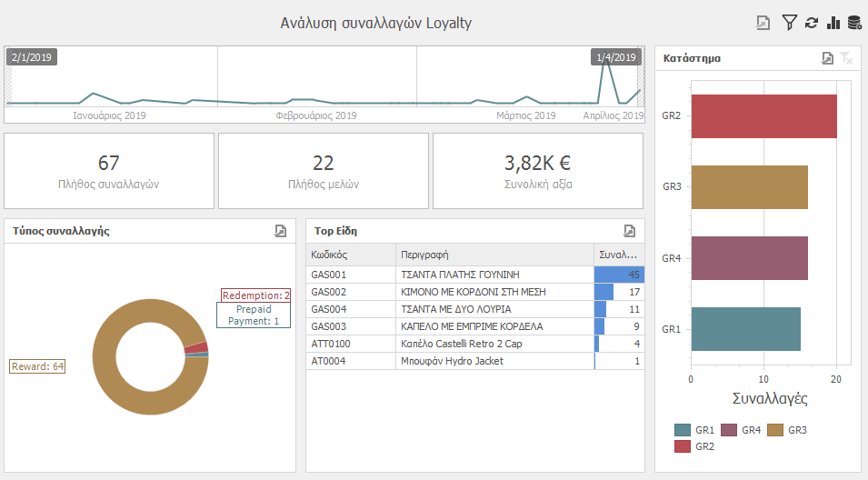Click the GR2 legend color swatch
Viewport: 868px width, 480px height.
[683, 446]
